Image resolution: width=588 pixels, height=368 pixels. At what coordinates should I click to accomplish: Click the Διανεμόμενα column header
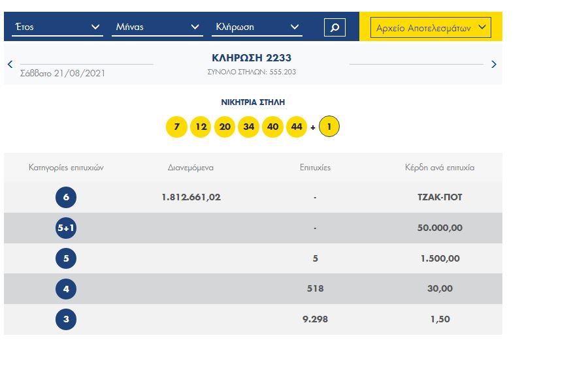click(x=191, y=168)
